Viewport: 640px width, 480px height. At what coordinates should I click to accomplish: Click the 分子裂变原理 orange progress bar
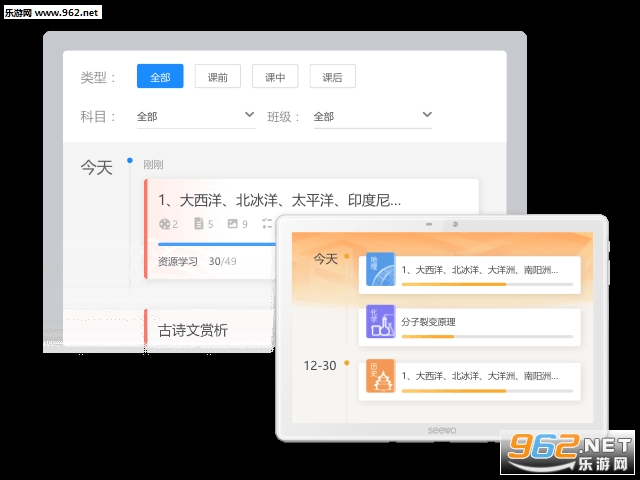click(x=428, y=337)
